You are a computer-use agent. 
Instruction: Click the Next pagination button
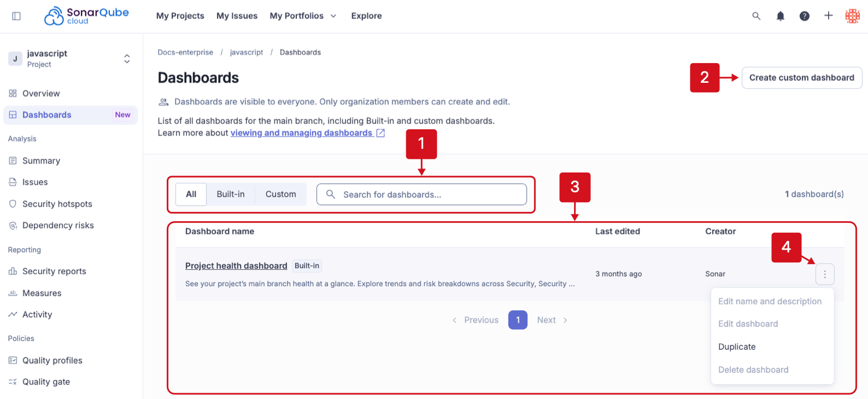click(552, 320)
